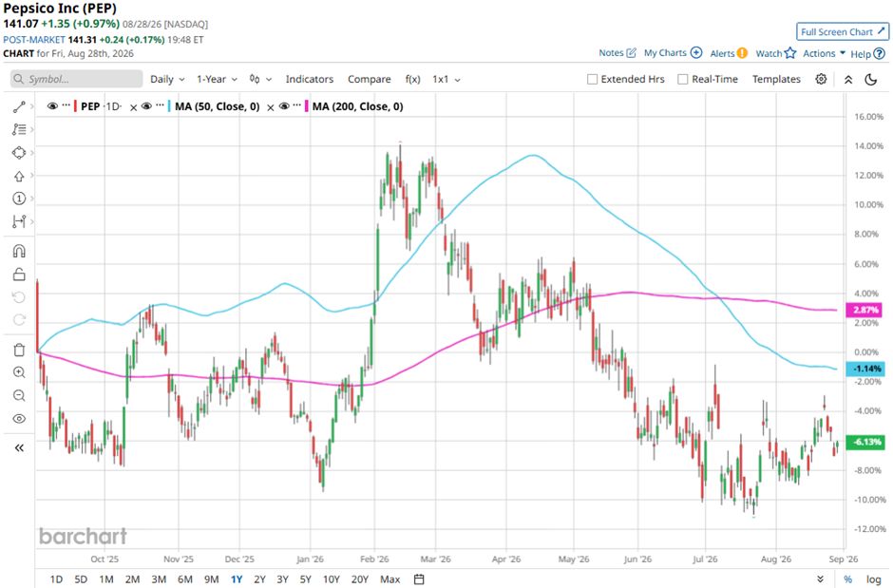893x588 pixels.
Task: Click the Full Screen Chart button
Action: [x=843, y=32]
